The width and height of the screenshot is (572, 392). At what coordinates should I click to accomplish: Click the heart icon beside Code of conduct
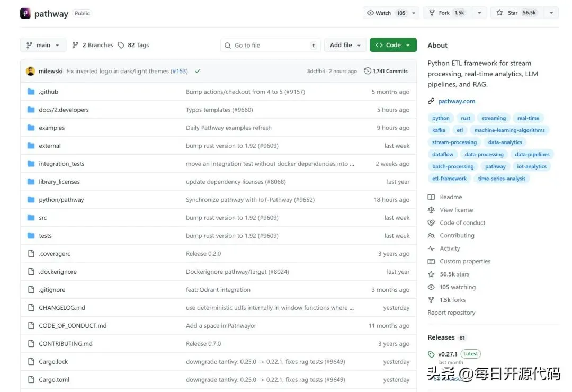click(431, 222)
